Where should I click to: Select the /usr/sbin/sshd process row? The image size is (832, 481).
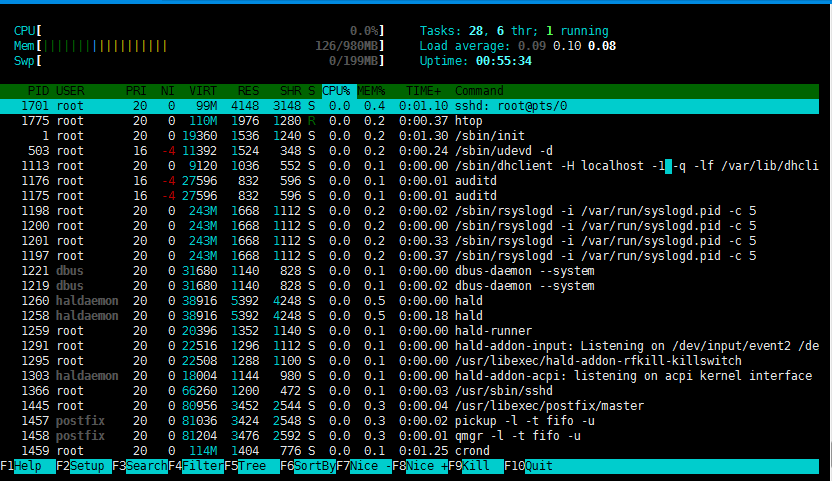coord(409,391)
